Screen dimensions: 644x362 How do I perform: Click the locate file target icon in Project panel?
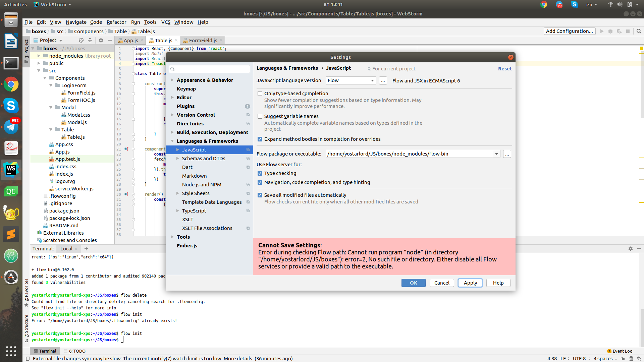pyautogui.click(x=81, y=40)
